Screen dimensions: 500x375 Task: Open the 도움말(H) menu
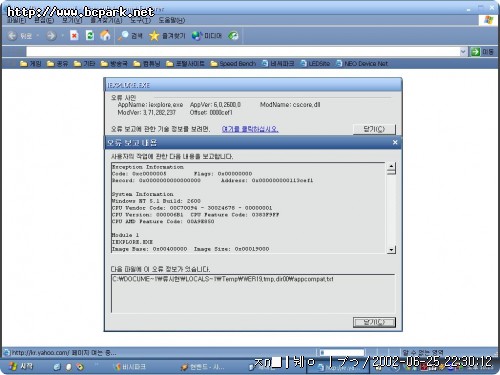pos(172,21)
